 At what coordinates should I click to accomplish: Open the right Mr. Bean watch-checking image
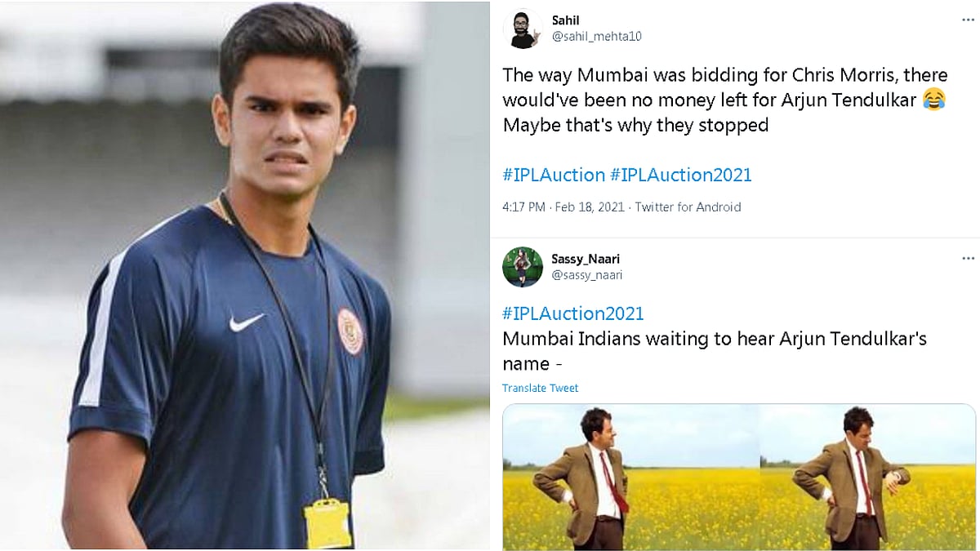(x=867, y=477)
